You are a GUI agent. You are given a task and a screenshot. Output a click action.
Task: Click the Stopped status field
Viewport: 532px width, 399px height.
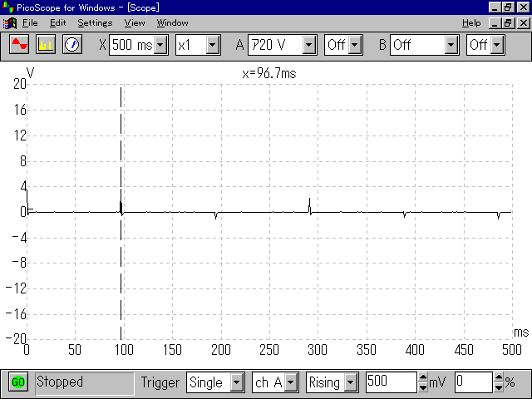(85, 382)
